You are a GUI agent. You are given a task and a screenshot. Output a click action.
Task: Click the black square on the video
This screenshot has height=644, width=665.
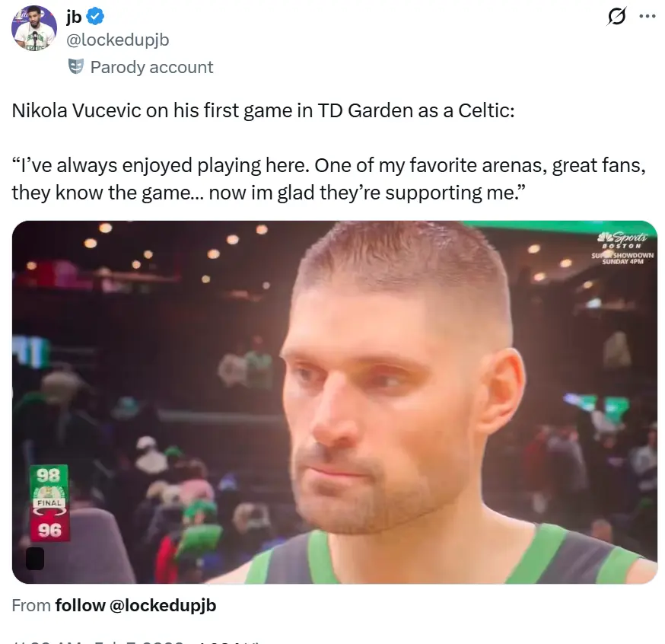(x=35, y=558)
